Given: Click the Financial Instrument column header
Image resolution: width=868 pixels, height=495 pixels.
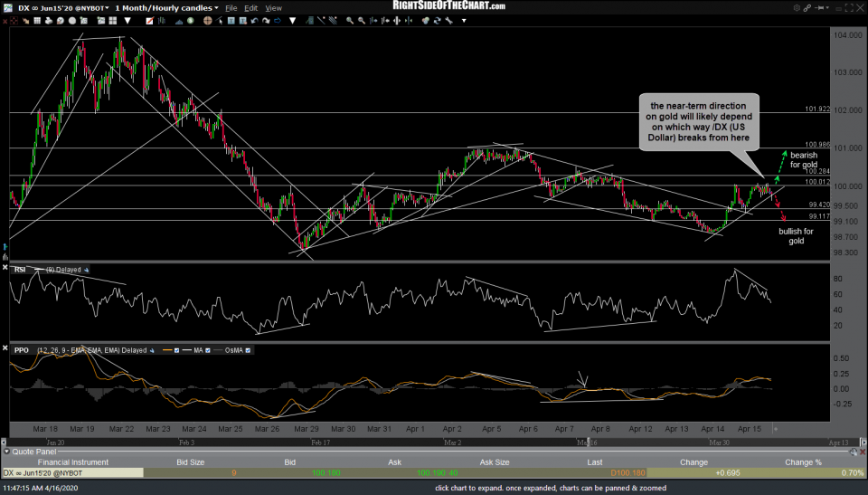Looking at the screenshot, I should (x=72, y=462).
